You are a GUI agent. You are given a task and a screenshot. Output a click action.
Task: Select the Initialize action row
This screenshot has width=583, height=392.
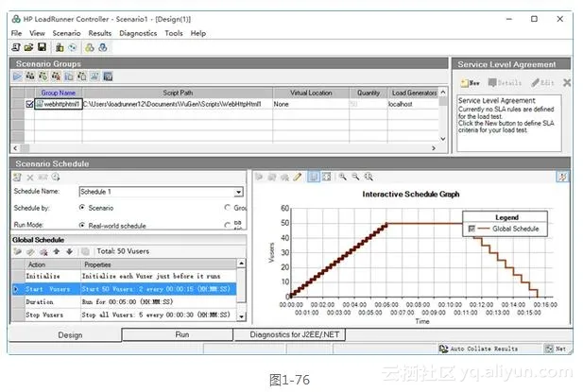click(x=124, y=276)
